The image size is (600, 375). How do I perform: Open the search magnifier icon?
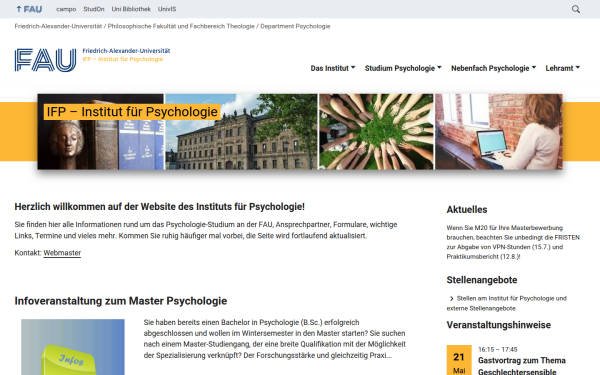(576, 9)
